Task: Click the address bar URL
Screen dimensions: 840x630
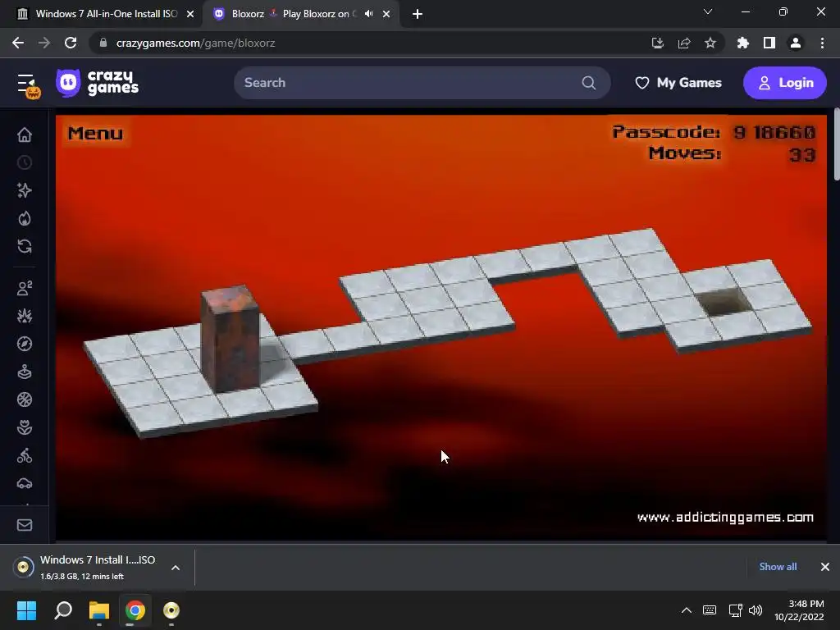Action: [195, 43]
